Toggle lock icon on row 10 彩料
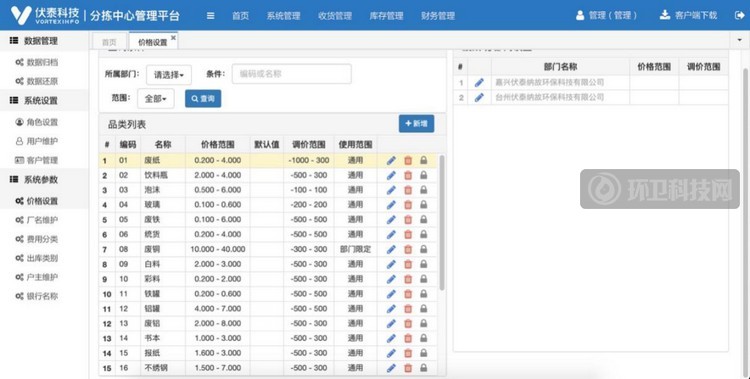This screenshot has height=379, width=750. [423, 279]
